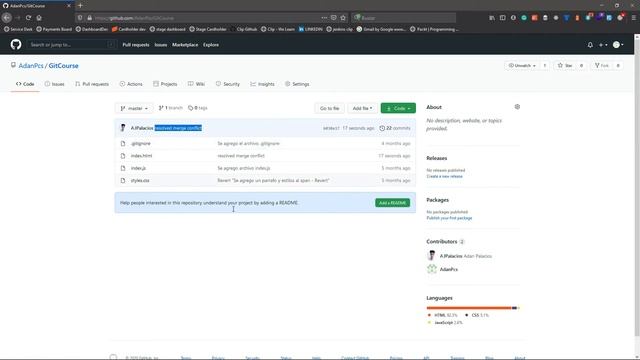640x360 pixels.
Task: Click the CSS language entry
Action: click(477, 315)
